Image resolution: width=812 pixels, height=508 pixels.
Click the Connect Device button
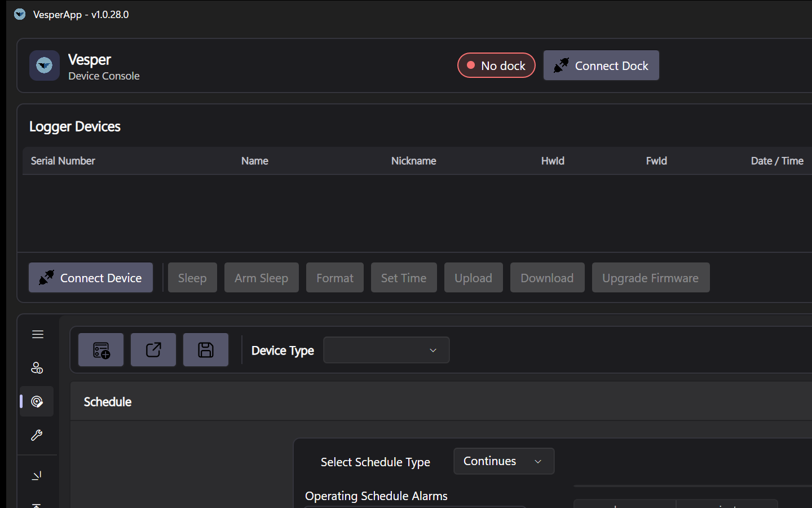[x=91, y=278]
